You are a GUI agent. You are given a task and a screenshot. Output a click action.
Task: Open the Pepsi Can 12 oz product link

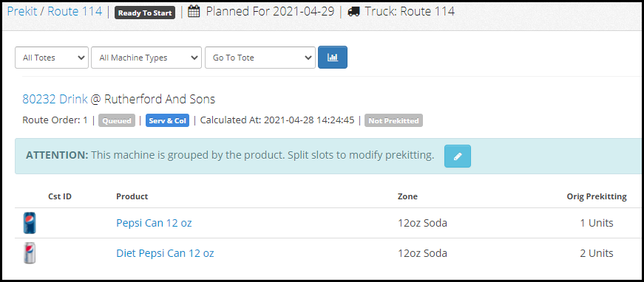pos(154,223)
